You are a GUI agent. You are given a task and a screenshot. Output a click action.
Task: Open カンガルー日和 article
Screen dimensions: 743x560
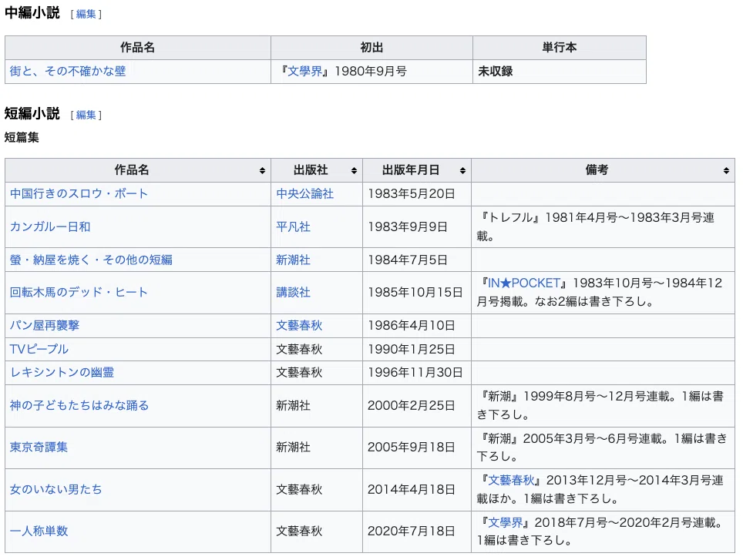[x=50, y=227]
